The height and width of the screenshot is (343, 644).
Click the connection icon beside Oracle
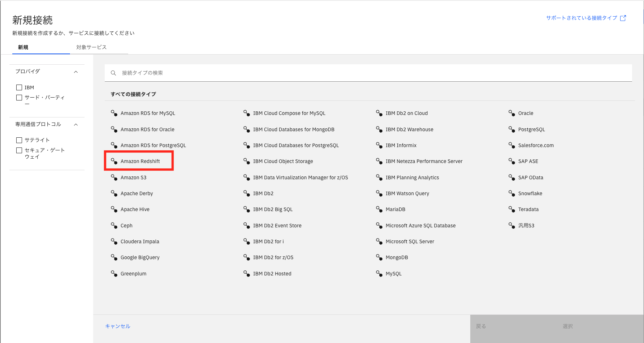512,113
